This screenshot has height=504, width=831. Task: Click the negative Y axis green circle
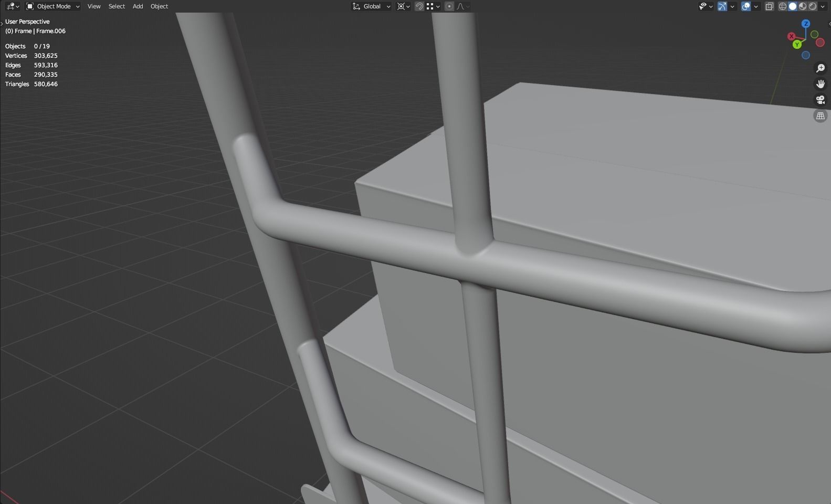tap(814, 34)
